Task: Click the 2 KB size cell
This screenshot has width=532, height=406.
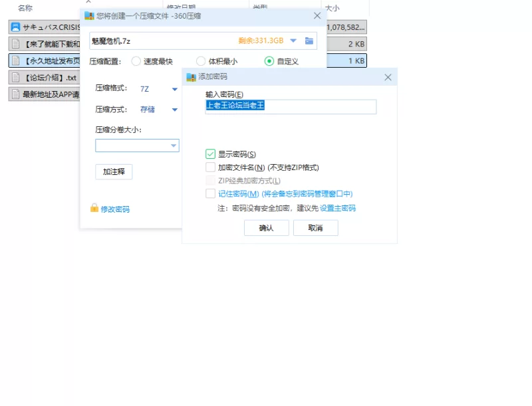Action: coord(356,44)
